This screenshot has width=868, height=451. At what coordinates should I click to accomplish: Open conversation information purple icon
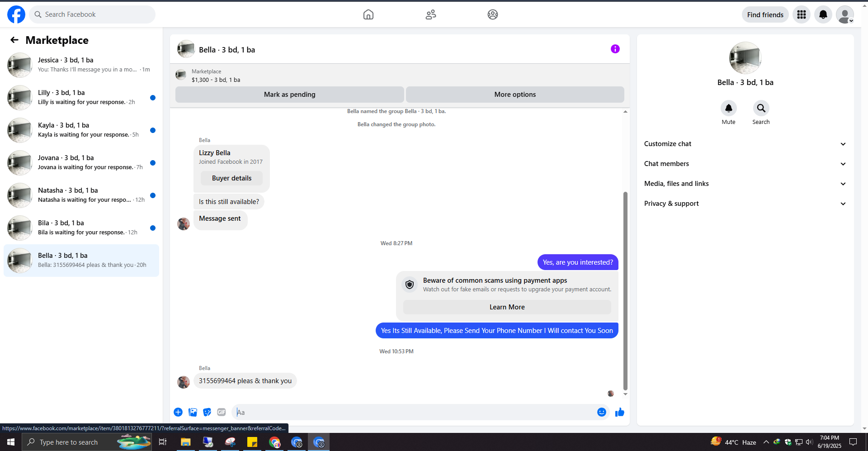click(615, 49)
